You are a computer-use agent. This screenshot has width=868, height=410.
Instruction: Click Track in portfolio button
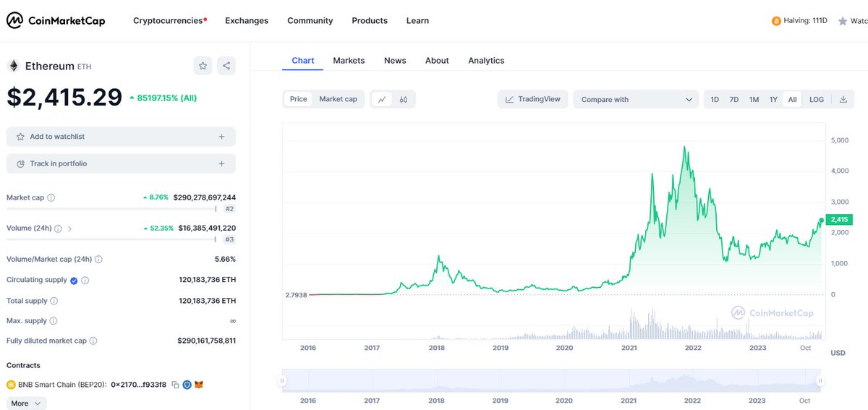pyautogui.click(x=121, y=164)
